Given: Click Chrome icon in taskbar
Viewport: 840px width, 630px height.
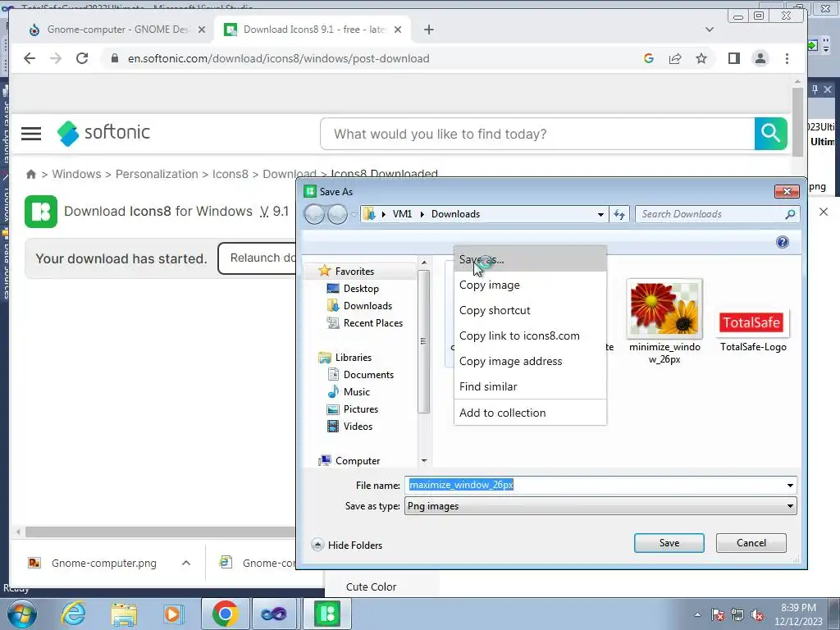Looking at the screenshot, I should (225, 614).
